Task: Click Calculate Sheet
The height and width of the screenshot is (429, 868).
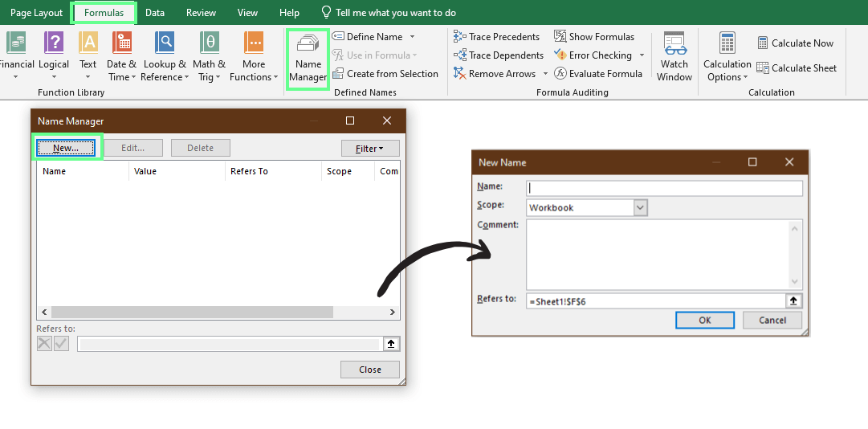Action: pyautogui.click(x=797, y=68)
